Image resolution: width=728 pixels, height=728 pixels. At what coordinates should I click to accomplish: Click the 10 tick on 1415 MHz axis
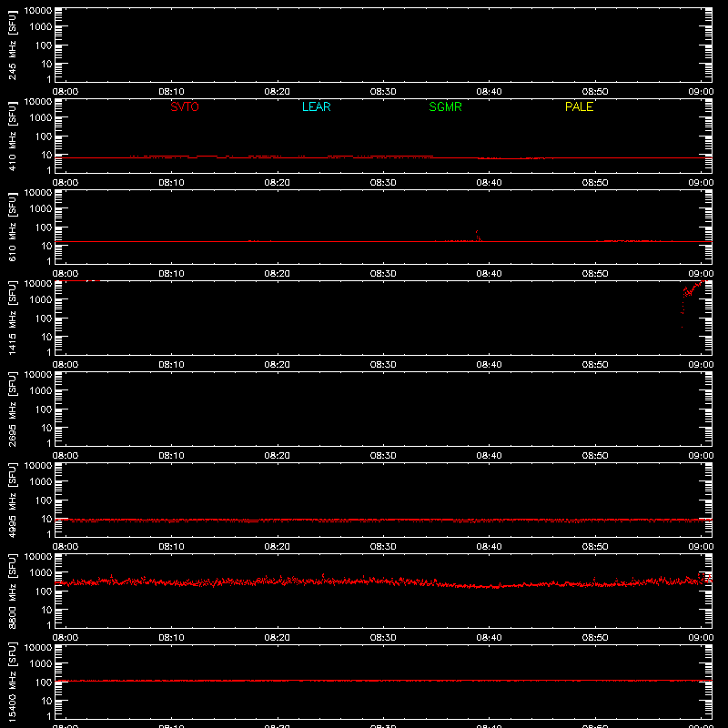(46, 337)
